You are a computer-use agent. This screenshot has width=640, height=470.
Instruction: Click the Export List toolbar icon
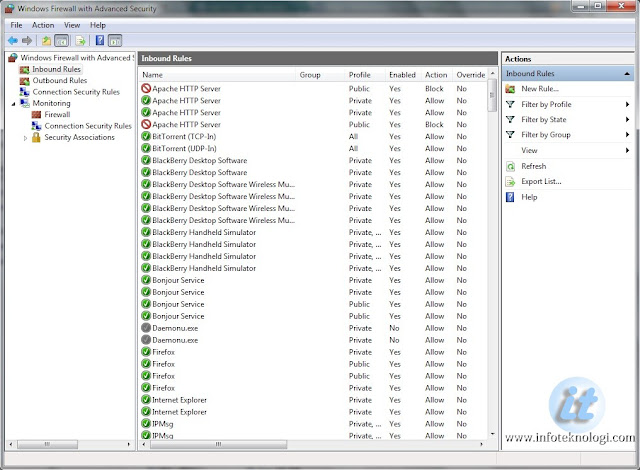tap(80, 40)
